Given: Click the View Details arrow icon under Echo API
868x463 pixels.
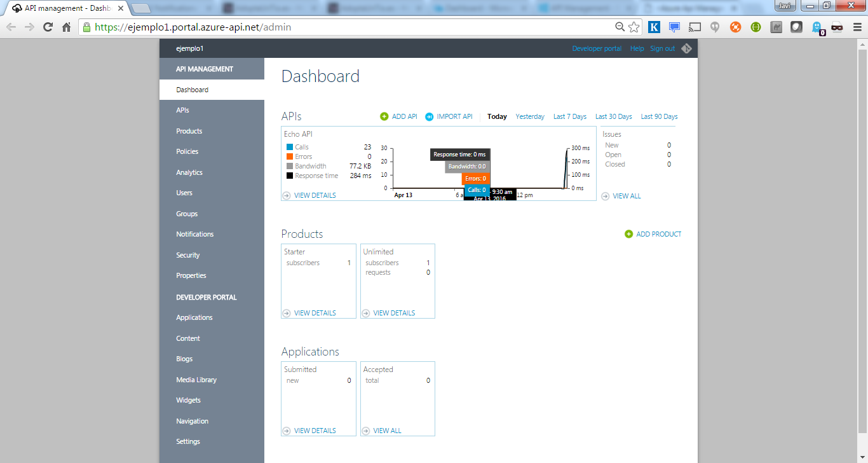Looking at the screenshot, I should [287, 195].
